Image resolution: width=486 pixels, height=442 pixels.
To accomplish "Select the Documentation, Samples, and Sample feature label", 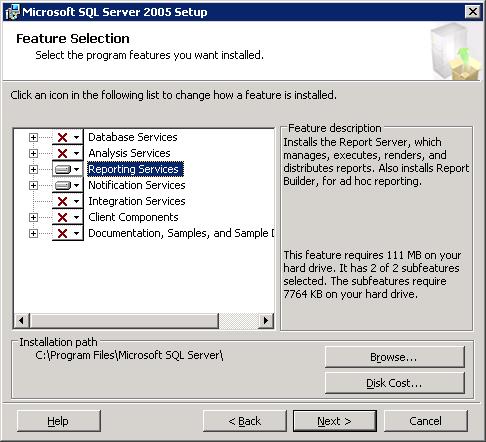I will (x=181, y=233).
